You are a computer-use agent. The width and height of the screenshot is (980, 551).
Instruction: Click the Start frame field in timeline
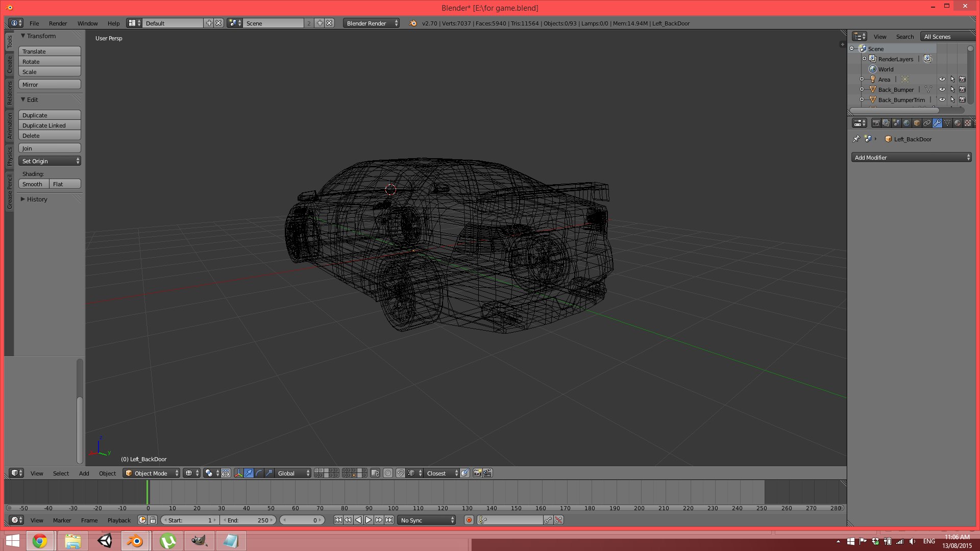pos(190,520)
